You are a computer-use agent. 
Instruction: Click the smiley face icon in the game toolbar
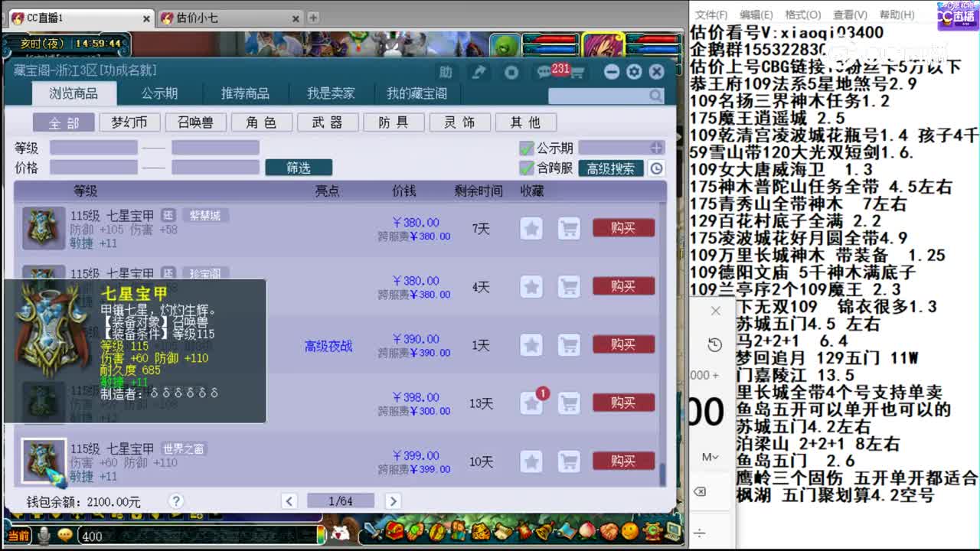pos(630,530)
